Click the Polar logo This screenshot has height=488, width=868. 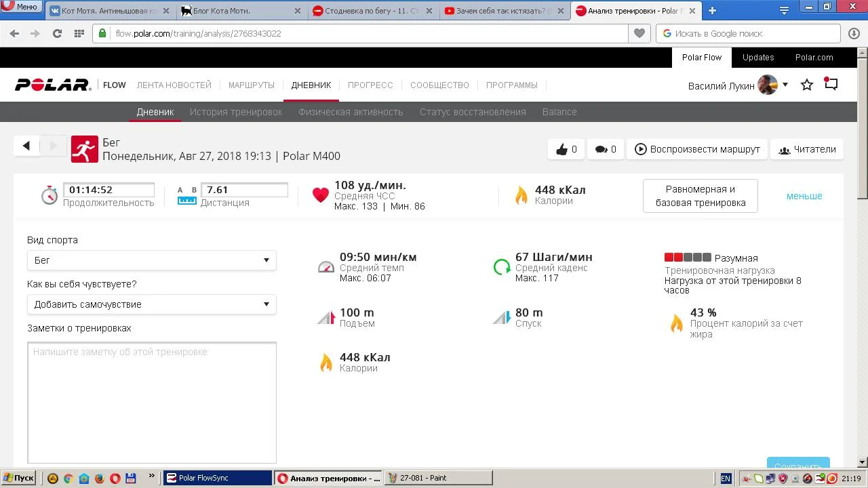53,85
